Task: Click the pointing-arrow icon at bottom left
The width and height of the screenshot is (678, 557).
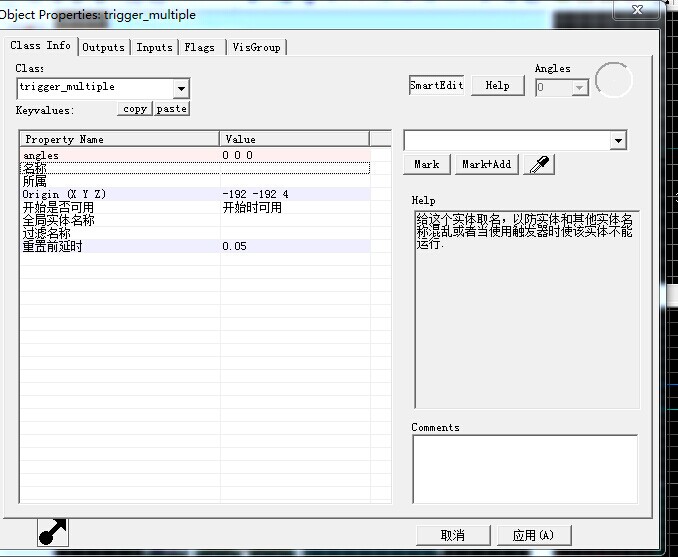Action: (53, 532)
